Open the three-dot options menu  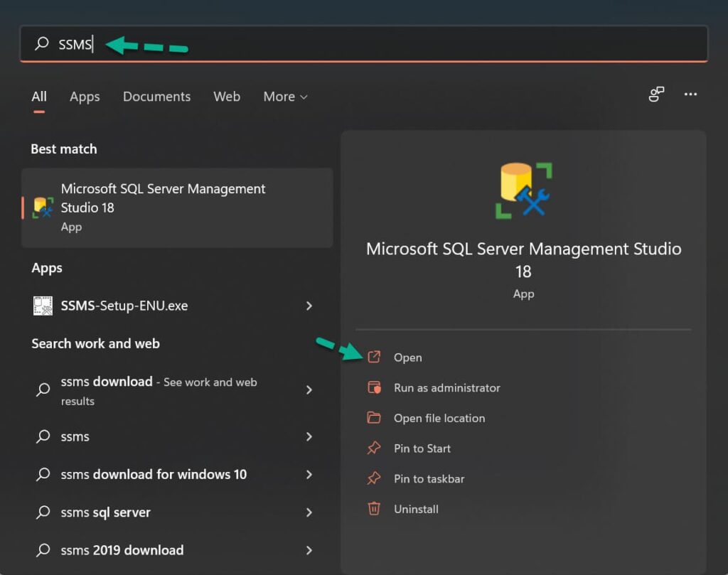(690, 95)
